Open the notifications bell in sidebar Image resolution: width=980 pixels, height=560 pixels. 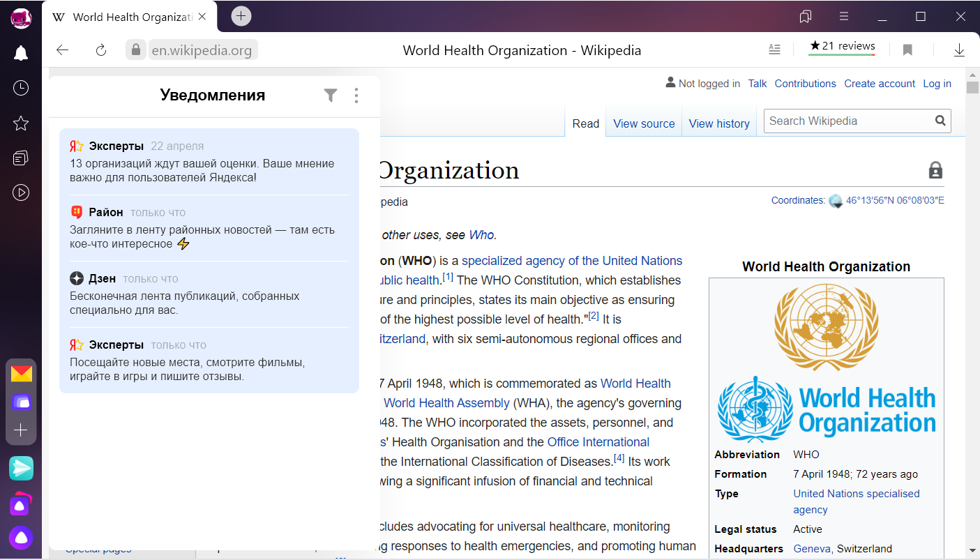[x=21, y=53]
